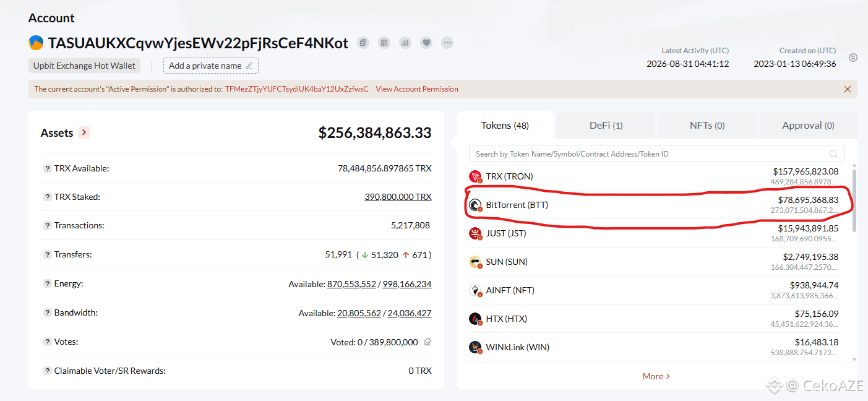This screenshot has height=401, width=868.
Task: Click the help icon next to Transactions
Action: 47,225
